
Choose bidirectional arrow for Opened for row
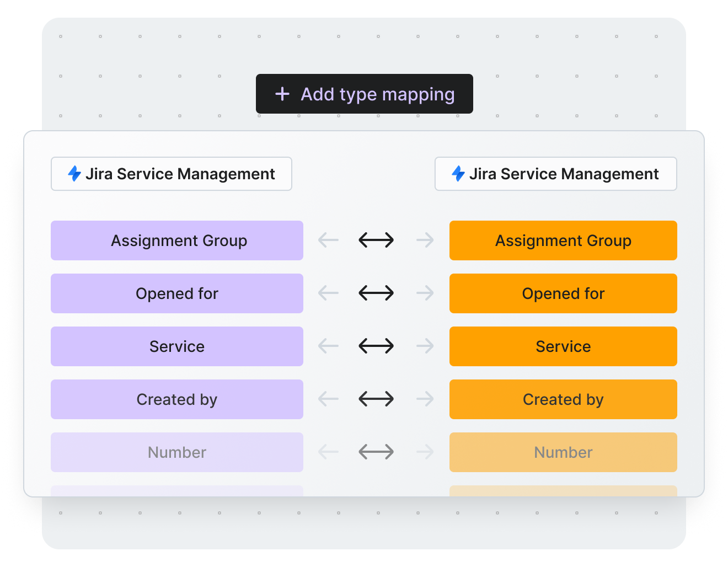[376, 293]
